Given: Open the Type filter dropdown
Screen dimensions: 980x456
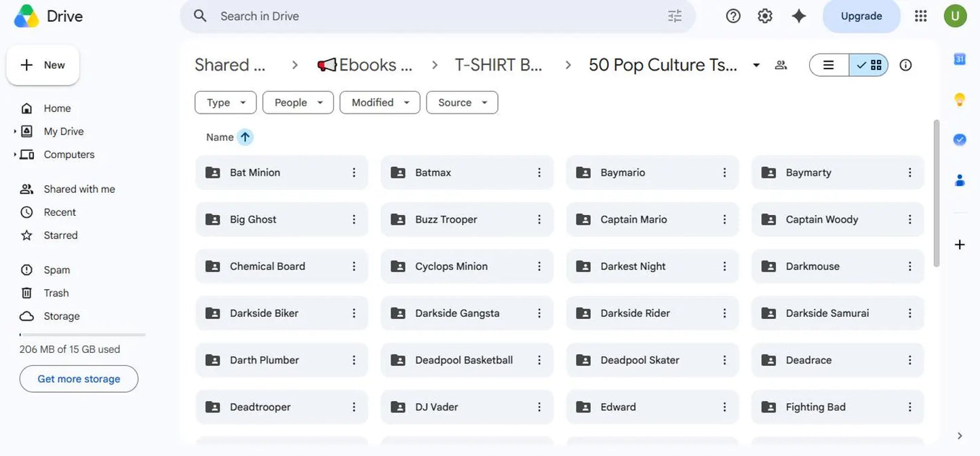Looking at the screenshot, I should tap(226, 102).
